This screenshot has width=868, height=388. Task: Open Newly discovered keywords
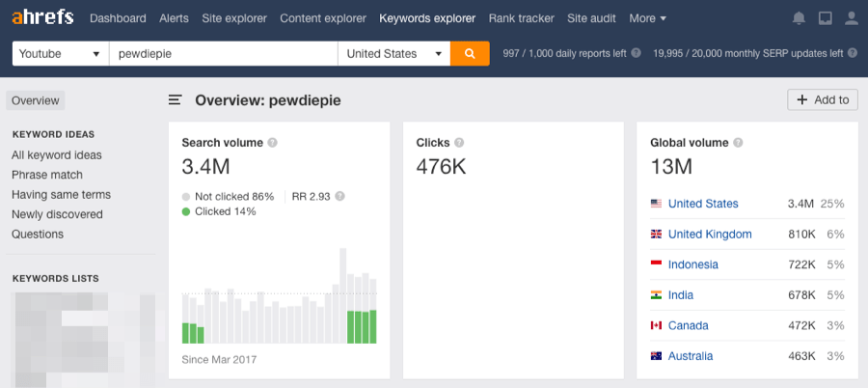click(57, 214)
